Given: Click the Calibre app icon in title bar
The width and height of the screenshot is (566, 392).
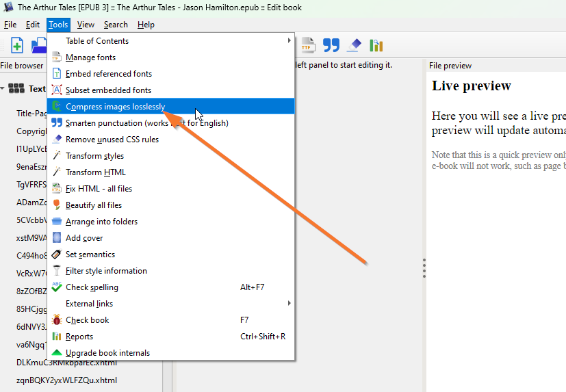Looking at the screenshot, I should click(8, 8).
